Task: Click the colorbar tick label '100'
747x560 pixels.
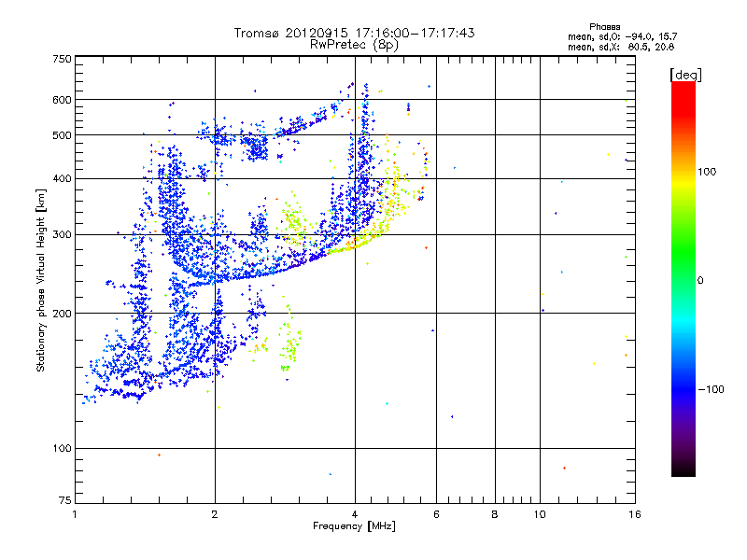Action: [x=707, y=172]
